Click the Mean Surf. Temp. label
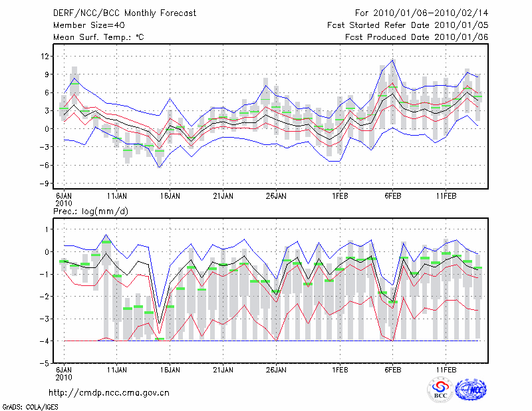Image resolution: width=532 pixels, height=411 pixels. (x=98, y=37)
